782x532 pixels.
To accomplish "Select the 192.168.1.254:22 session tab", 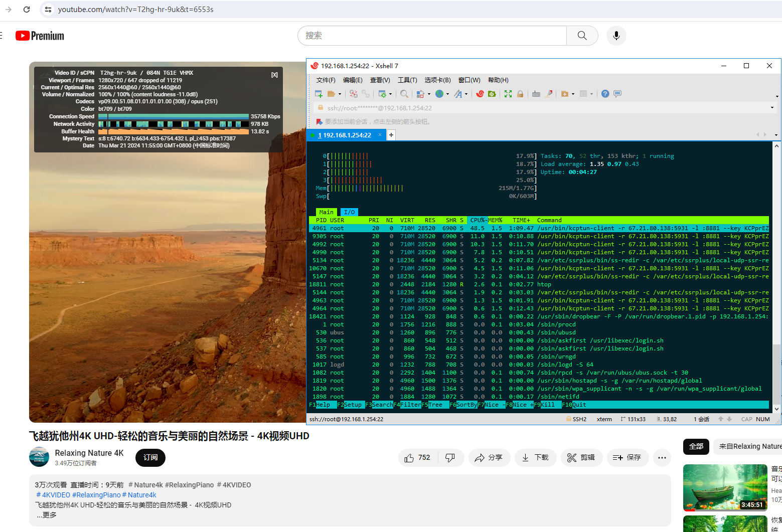I will click(346, 135).
